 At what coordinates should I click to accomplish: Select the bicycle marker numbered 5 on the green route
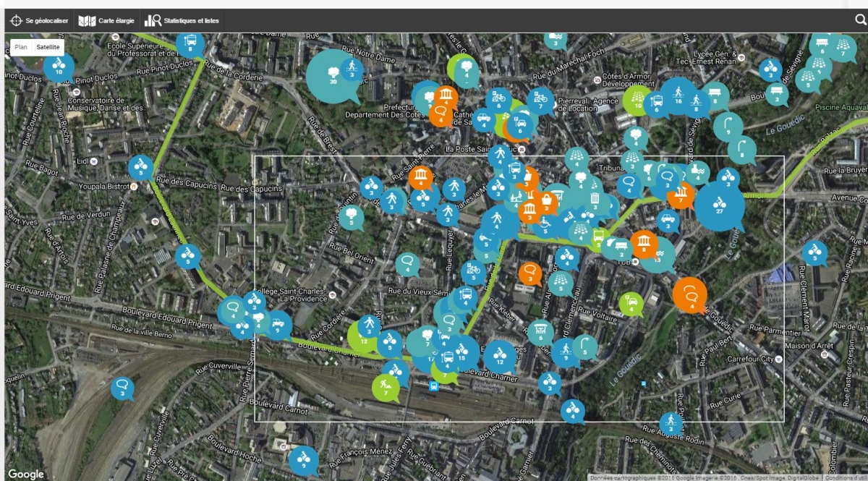(x=188, y=257)
